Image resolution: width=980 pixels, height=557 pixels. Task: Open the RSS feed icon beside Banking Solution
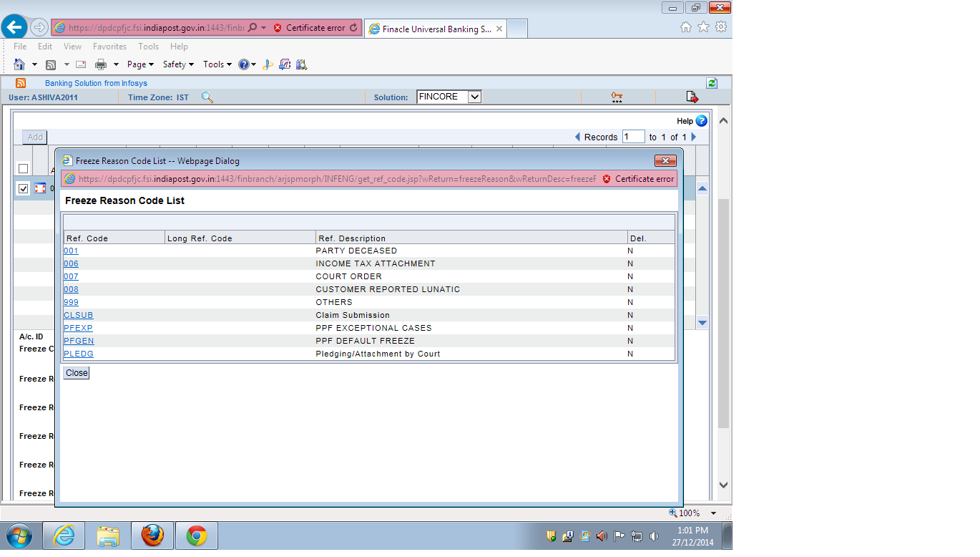21,83
